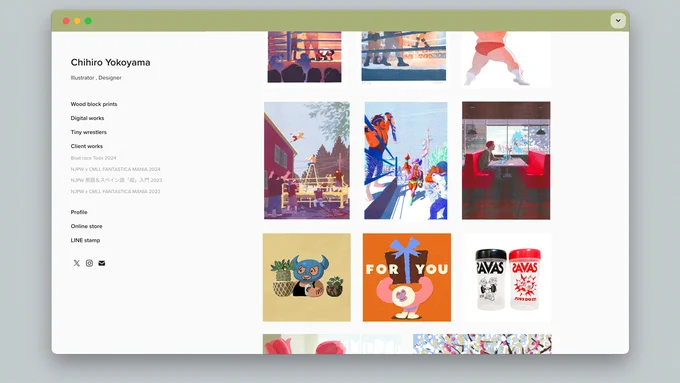Click the red window close button
Screen dimensions: 680x383
point(66,21)
